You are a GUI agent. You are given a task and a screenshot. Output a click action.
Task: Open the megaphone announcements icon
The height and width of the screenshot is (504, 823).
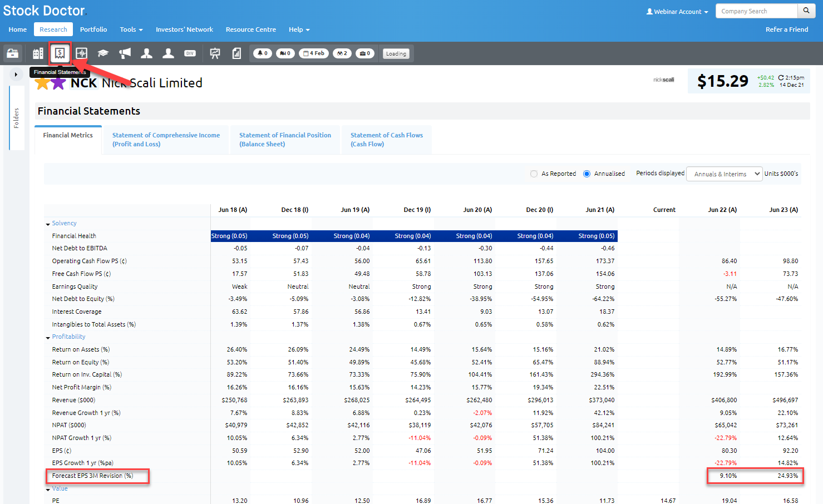[125, 53]
